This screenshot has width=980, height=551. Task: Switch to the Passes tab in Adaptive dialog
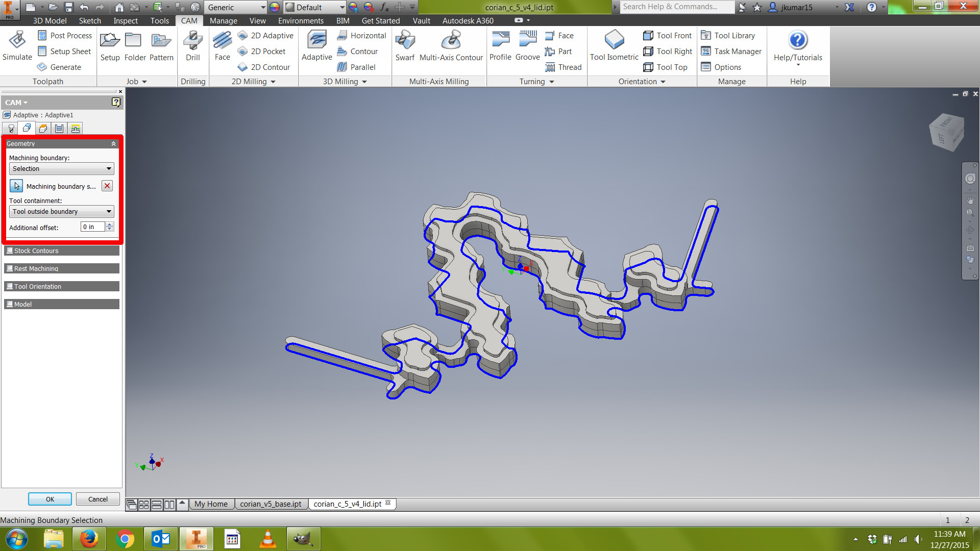click(59, 129)
